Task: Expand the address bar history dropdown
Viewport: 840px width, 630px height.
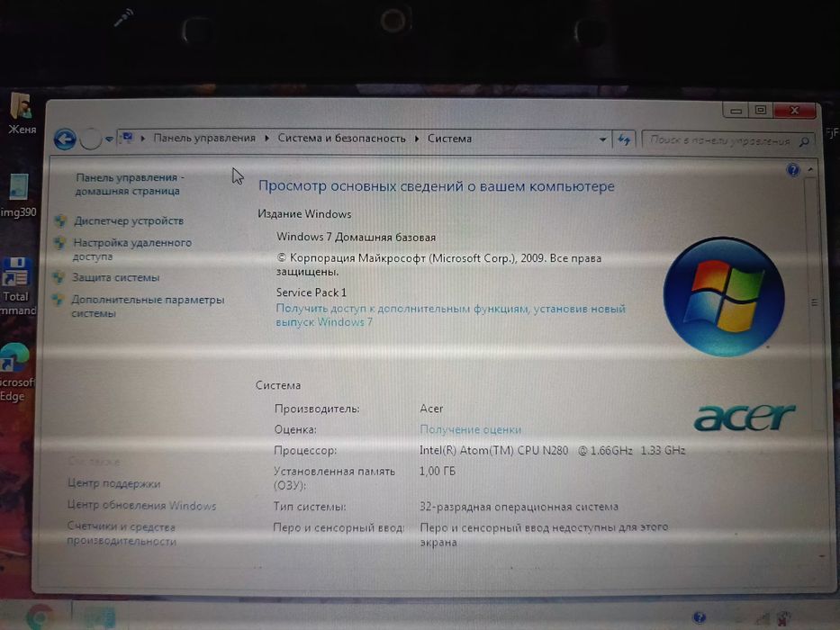Action: pos(602,139)
